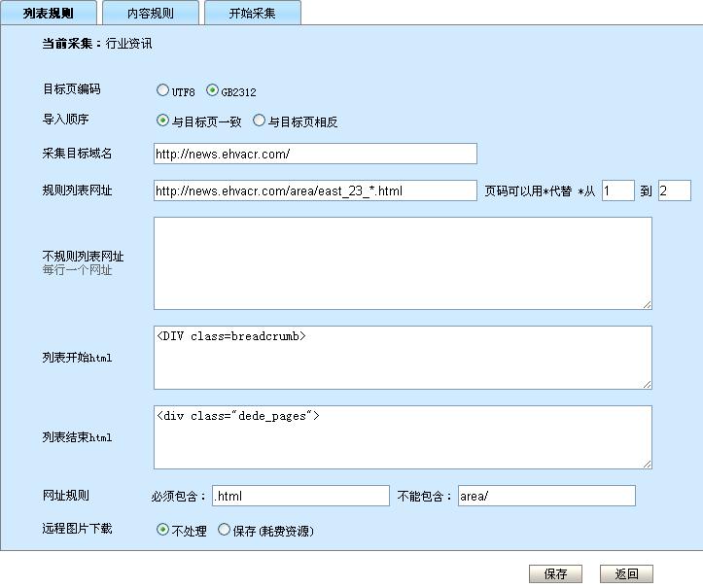Click the starting page number field
Screen dimensions: 703x588
click(x=617, y=190)
